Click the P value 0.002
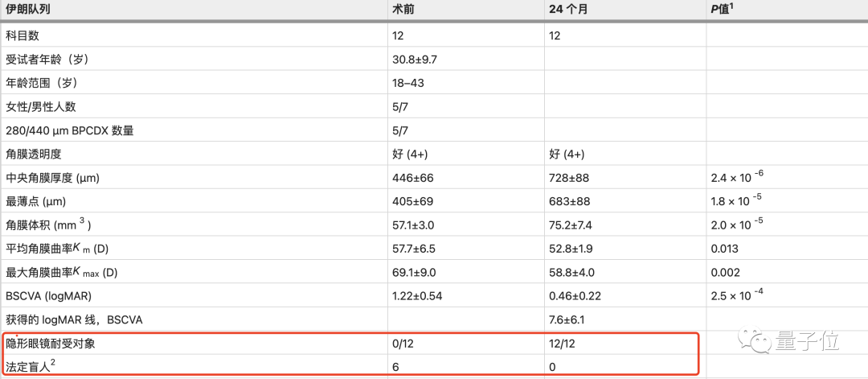The width and height of the screenshot is (868, 379). 727,273
